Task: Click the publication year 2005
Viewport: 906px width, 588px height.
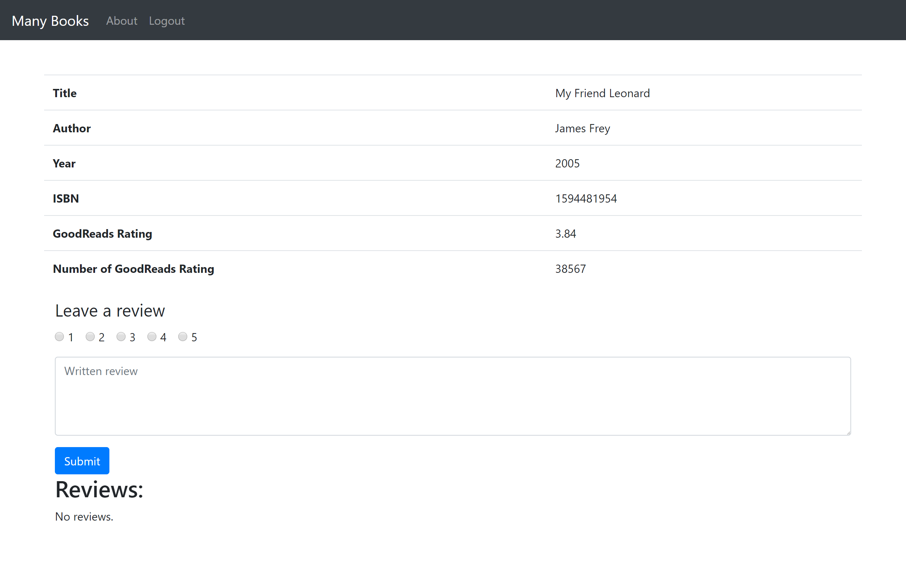Action: click(567, 163)
